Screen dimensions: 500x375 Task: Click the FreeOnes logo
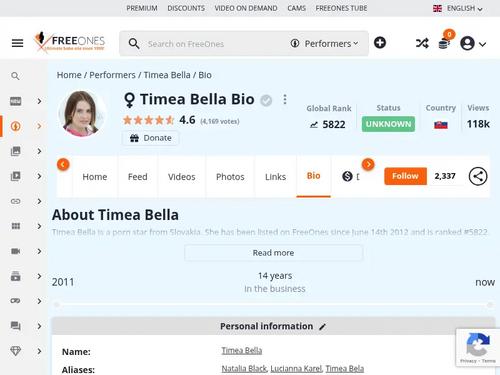(69, 42)
